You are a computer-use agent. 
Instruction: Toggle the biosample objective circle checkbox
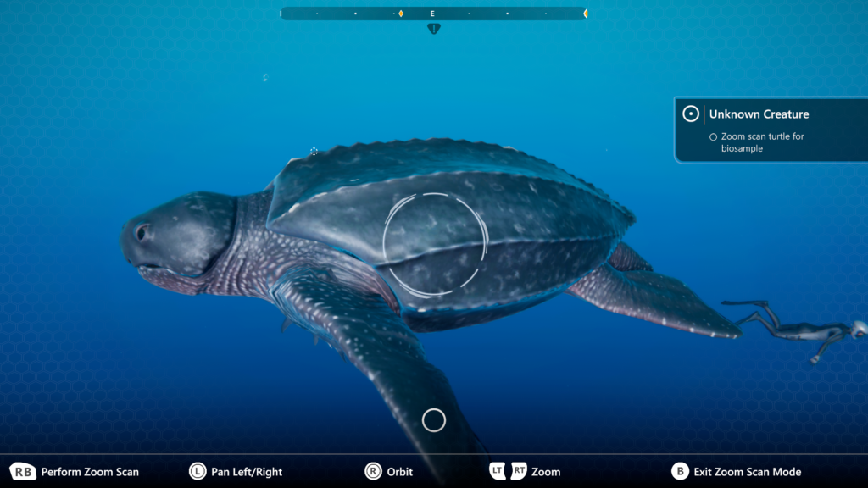(x=713, y=136)
